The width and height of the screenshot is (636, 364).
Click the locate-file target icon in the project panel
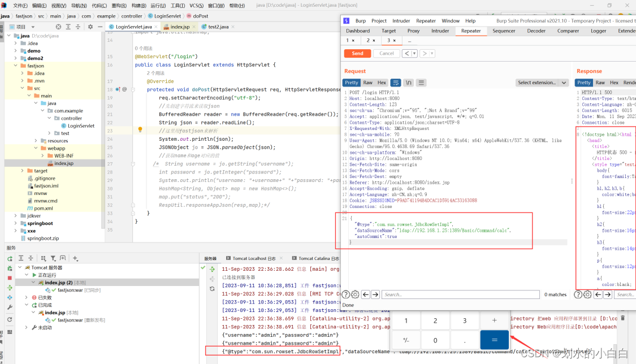tap(58, 27)
